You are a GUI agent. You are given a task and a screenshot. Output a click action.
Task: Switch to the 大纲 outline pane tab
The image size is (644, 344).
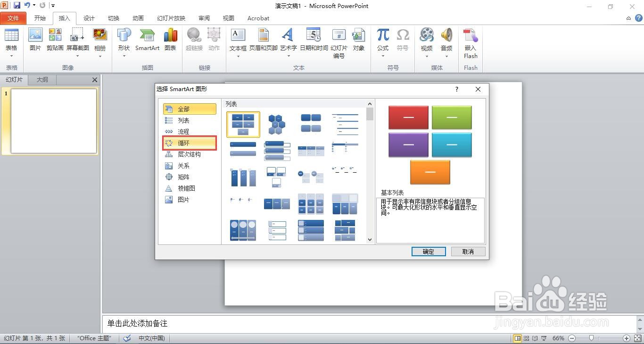pos(42,80)
